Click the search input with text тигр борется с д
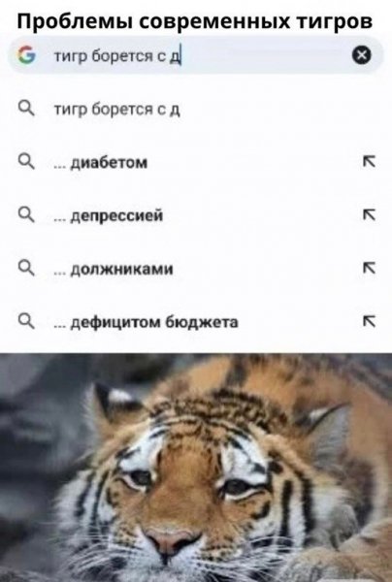Image resolution: width=392 pixels, height=582 pixels. 196,55
